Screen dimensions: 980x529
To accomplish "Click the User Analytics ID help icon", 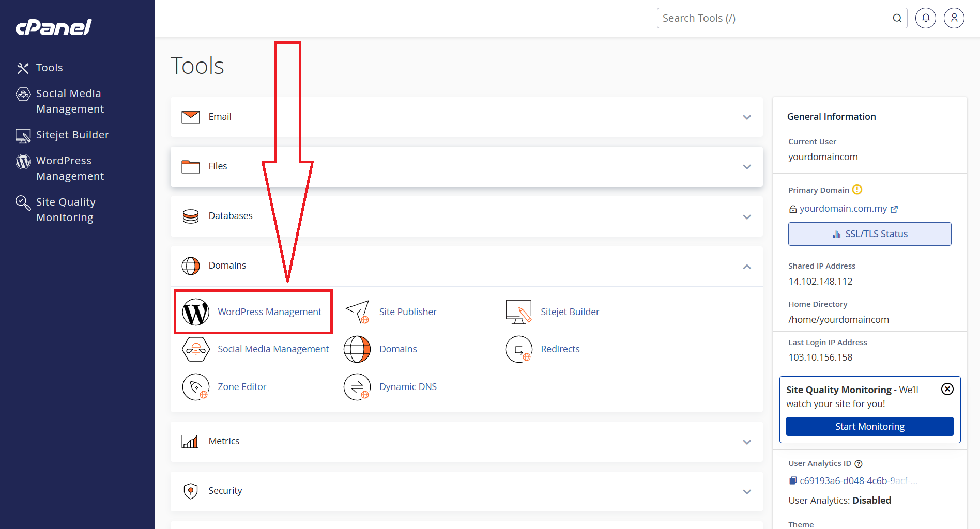I will (859, 464).
